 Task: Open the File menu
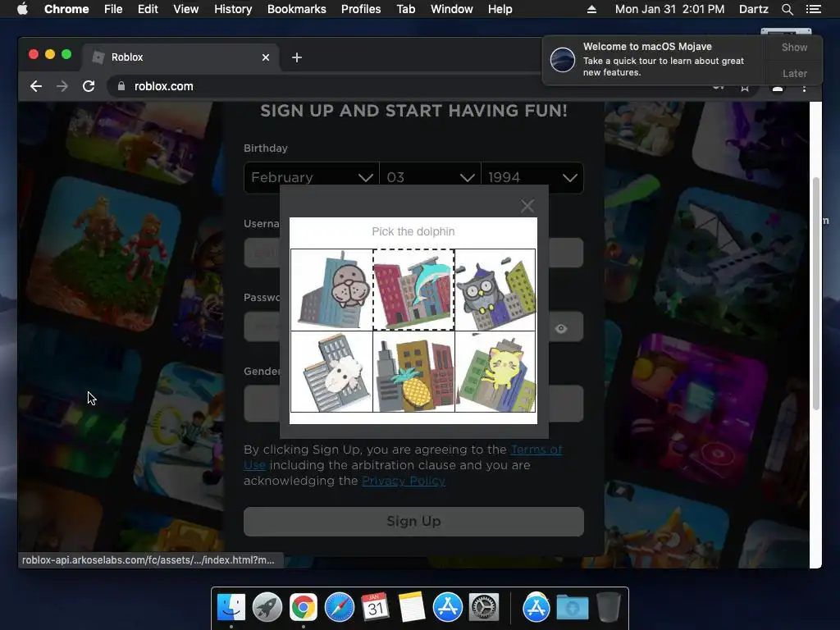(x=113, y=9)
